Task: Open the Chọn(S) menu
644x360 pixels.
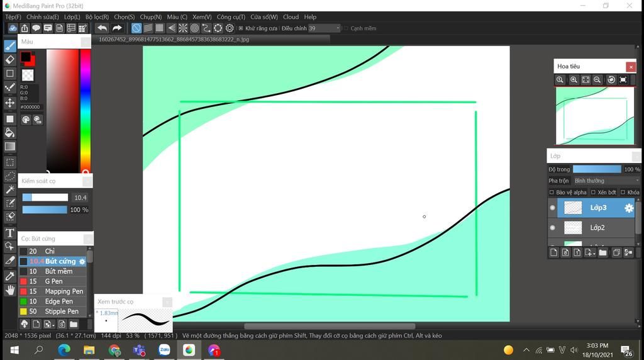Action: [124, 17]
